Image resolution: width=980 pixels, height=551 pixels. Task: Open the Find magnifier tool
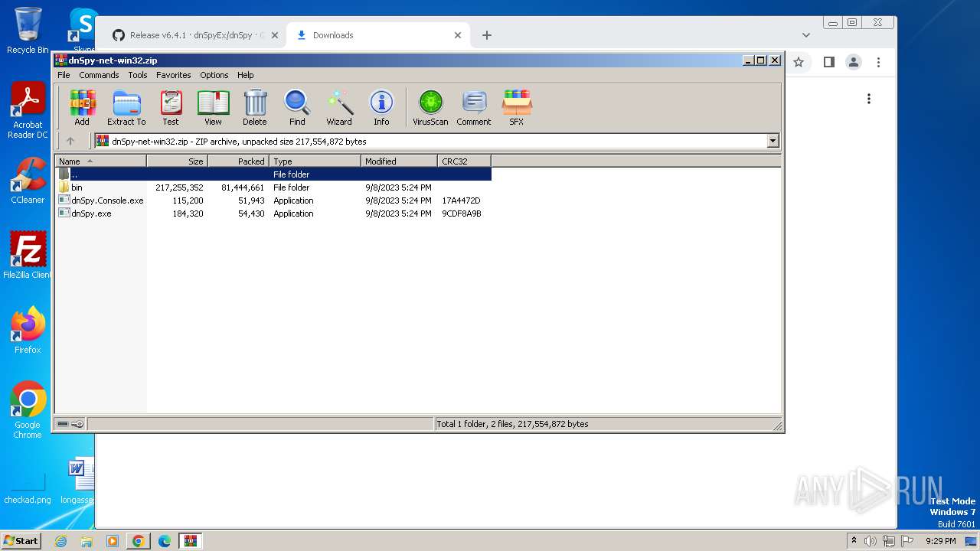point(297,107)
